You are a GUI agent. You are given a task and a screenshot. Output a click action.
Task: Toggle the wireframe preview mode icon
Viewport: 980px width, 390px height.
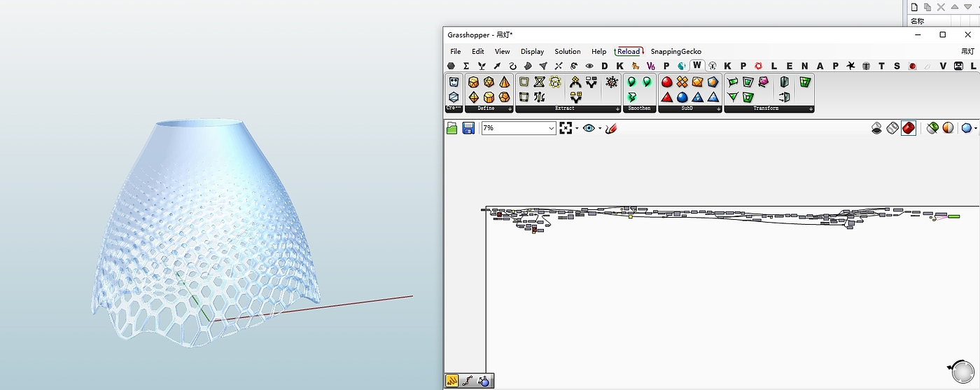[892, 128]
